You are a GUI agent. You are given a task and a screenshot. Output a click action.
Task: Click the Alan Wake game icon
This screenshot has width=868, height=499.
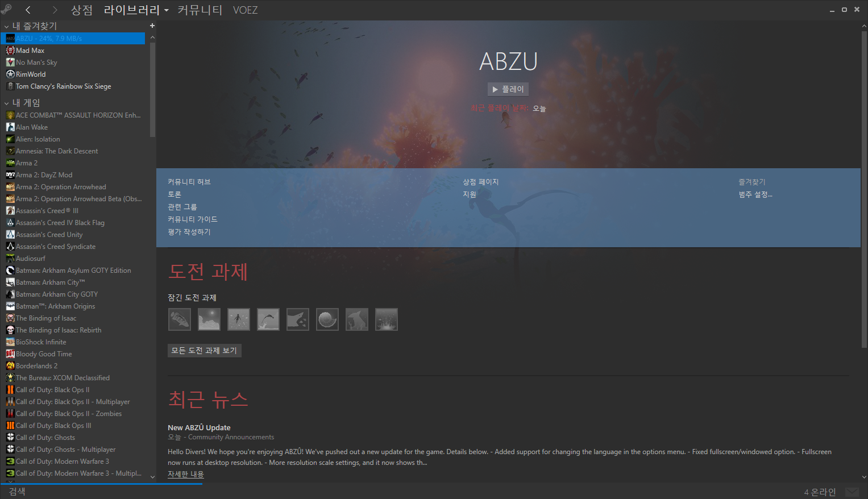pyautogui.click(x=10, y=127)
